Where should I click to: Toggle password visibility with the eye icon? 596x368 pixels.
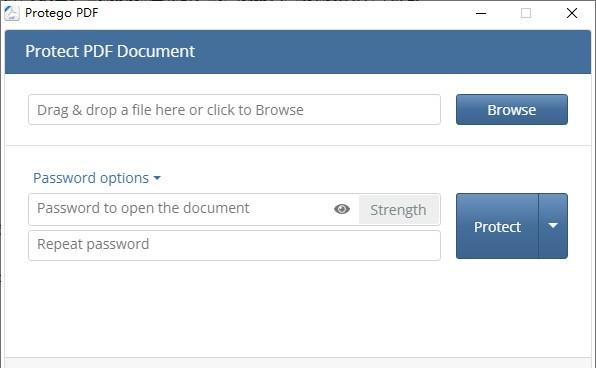coord(342,209)
